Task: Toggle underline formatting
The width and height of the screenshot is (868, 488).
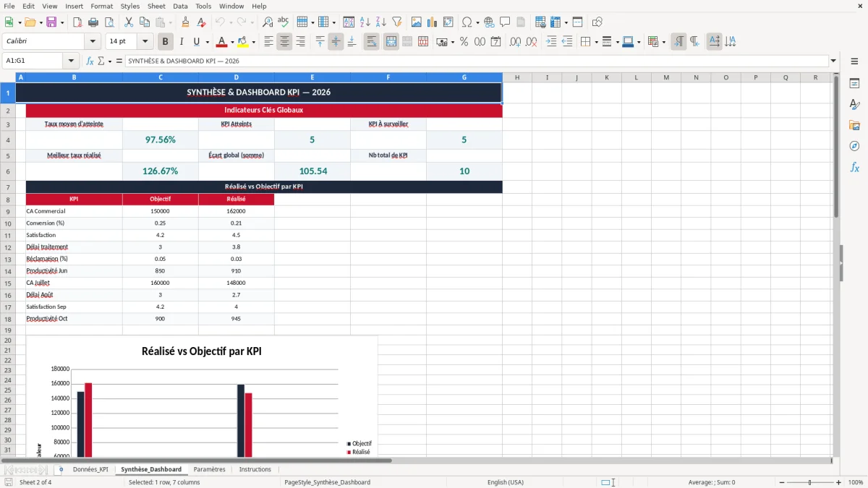Action: tap(196, 42)
